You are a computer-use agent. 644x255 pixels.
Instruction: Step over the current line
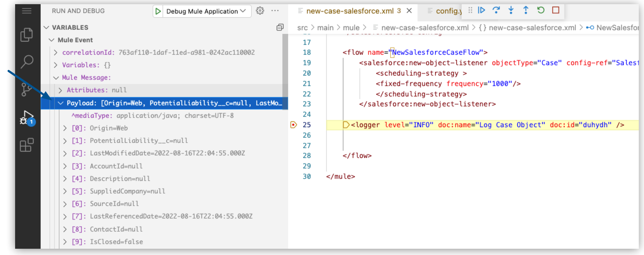(x=497, y=10)
